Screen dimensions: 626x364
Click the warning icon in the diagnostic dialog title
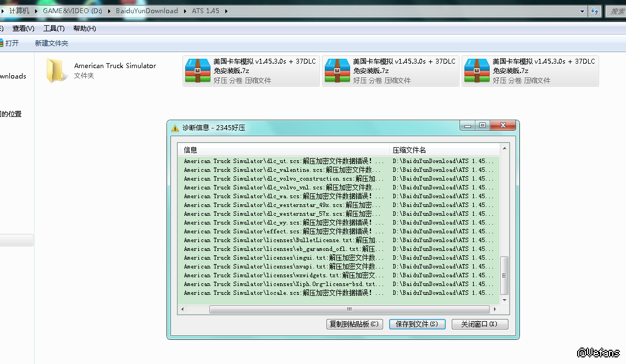click(175, 128)
